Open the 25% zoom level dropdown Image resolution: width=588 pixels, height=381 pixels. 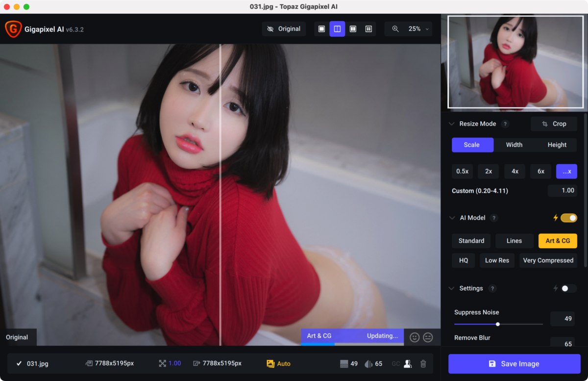(x=418, y=29)
